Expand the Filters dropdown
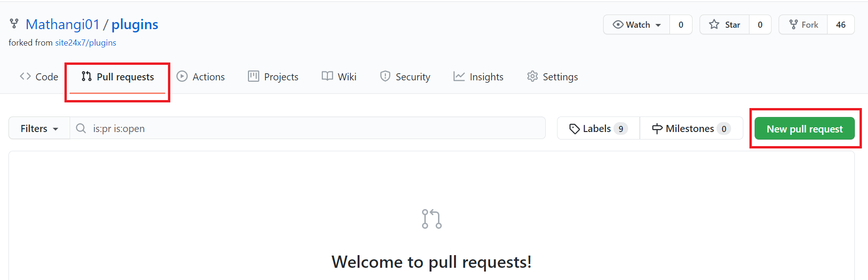This screenshot has width=868, height=280. pos(39,129)
